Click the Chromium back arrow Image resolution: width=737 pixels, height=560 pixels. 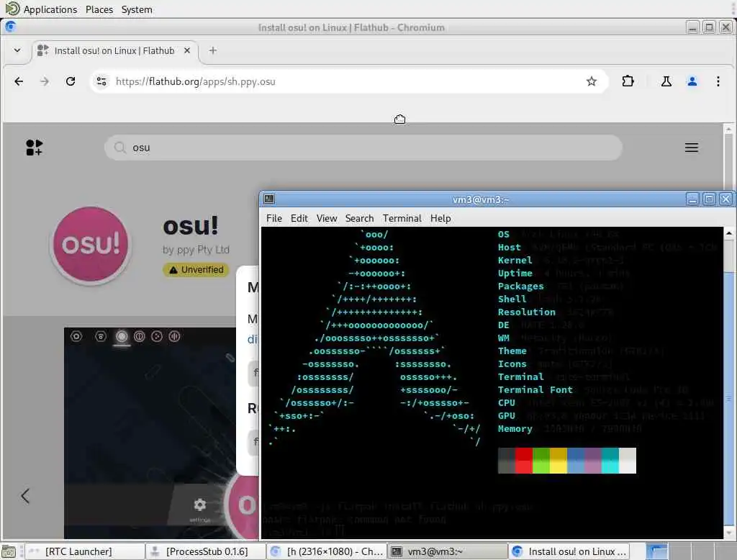19,81
